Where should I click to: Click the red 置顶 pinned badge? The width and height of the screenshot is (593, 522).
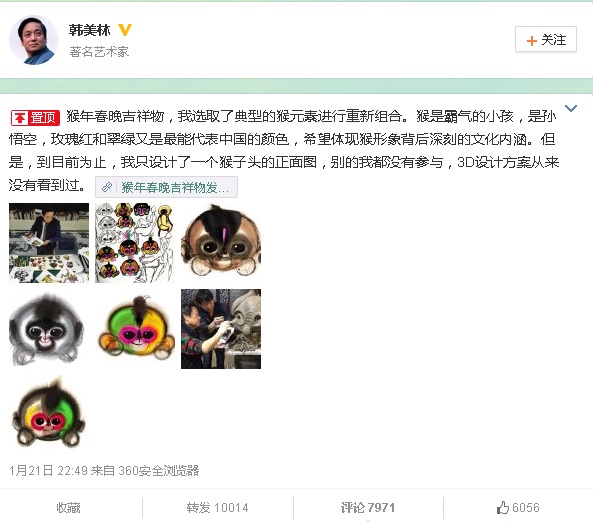pyautogui.click(x=35, y=118)
